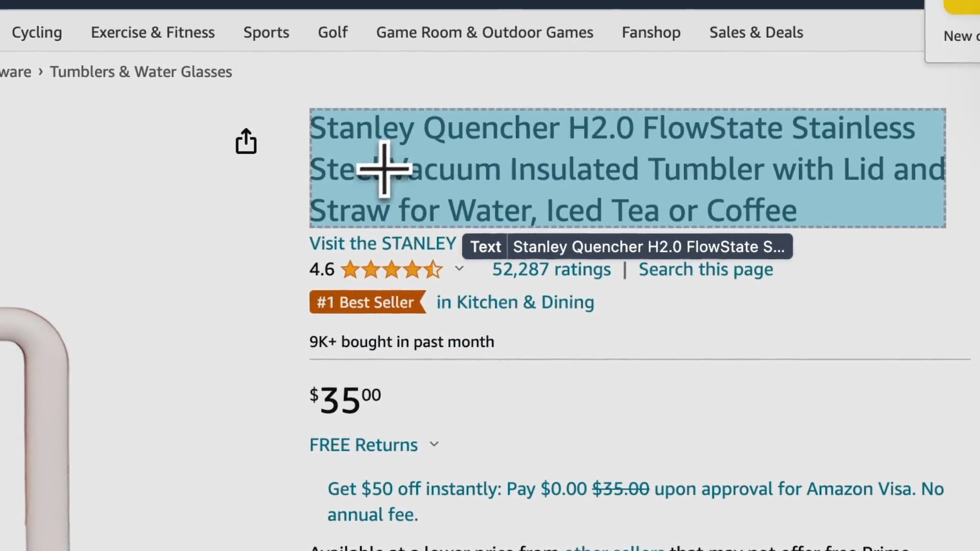The width and height of the screenshot is (980, 551).
Task: Open the in Kitchen & Dining link
Action: pos(515,302)
